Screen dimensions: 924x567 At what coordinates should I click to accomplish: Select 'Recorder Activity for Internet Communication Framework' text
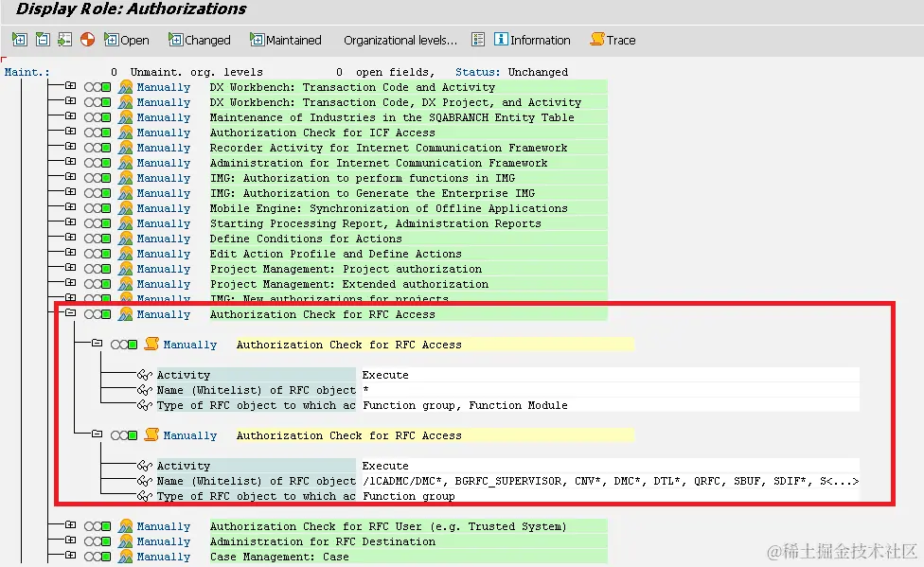[x=388, y=148]
